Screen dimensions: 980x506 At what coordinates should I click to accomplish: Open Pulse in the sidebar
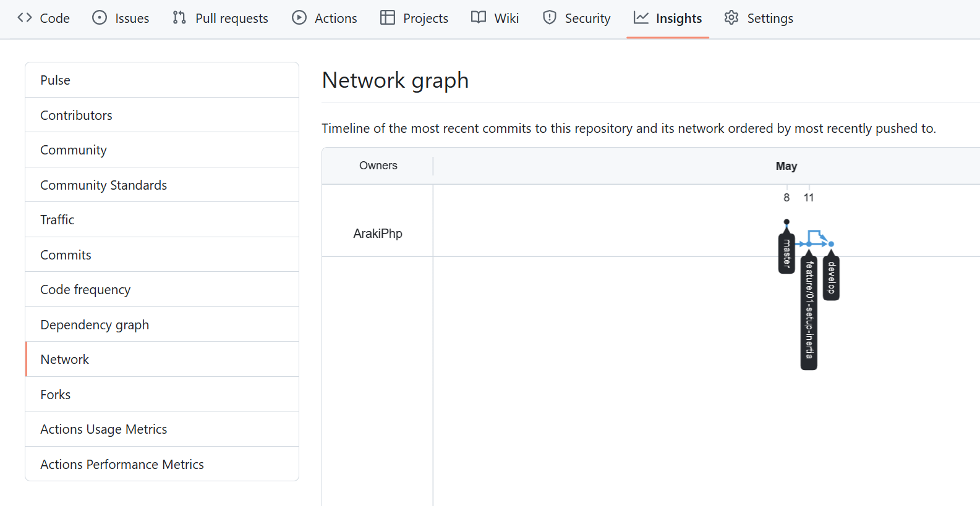(162, 80)
